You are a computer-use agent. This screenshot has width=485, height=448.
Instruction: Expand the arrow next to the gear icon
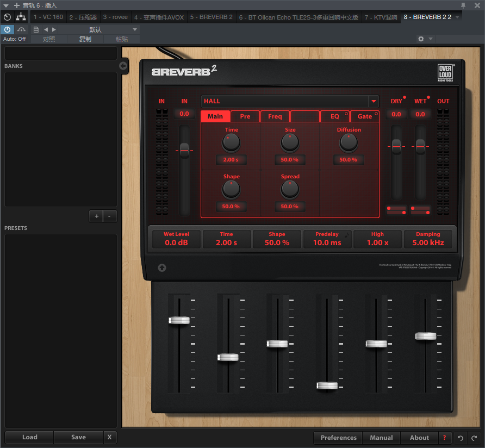(x=430, y=39)
